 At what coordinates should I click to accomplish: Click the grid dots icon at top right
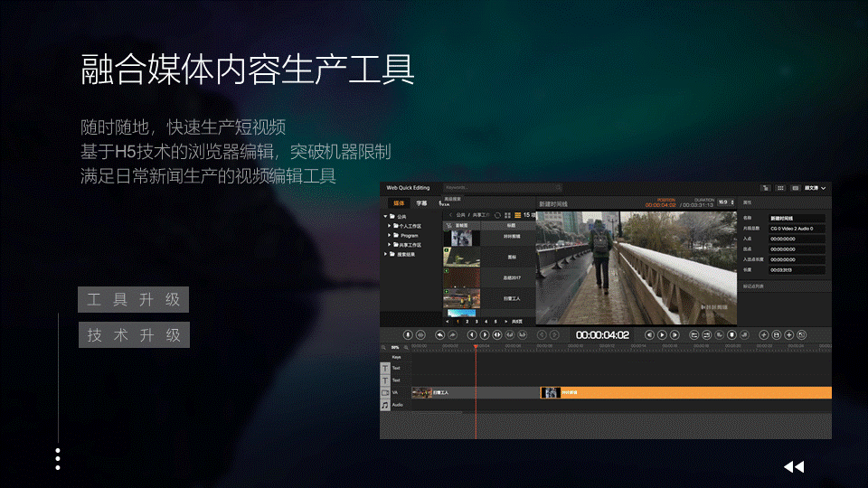(x=780, y=188)
